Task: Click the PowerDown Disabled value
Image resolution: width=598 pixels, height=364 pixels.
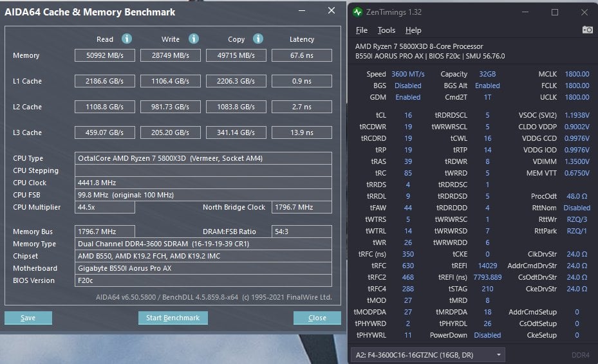Action: tap(487, 335)
